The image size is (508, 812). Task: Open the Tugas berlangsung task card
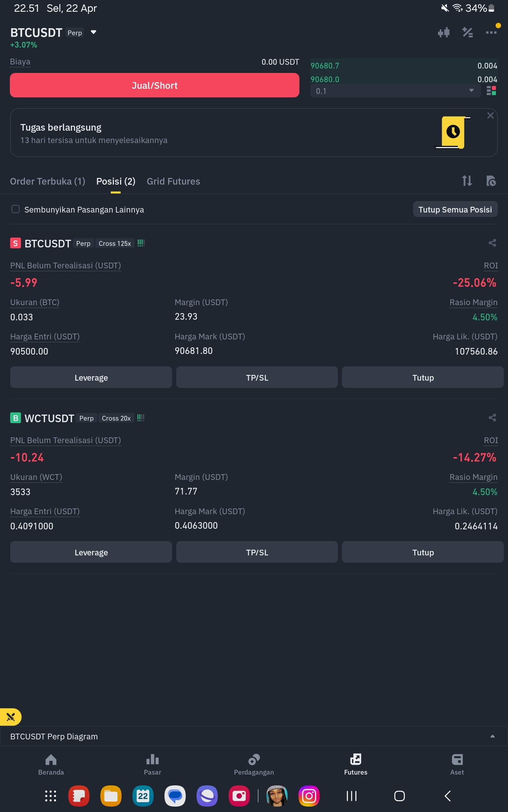pos(254,133)
